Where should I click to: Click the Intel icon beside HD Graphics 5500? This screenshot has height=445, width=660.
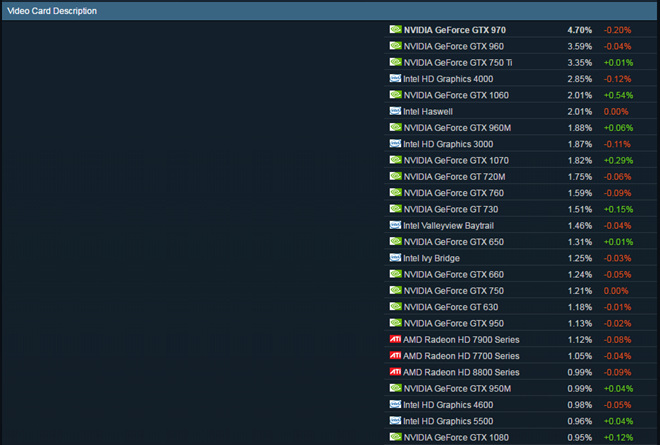[395, 421]
